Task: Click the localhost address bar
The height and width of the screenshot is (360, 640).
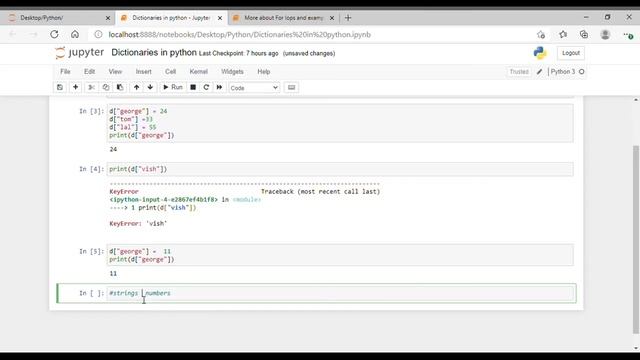Action: [240, 35]
